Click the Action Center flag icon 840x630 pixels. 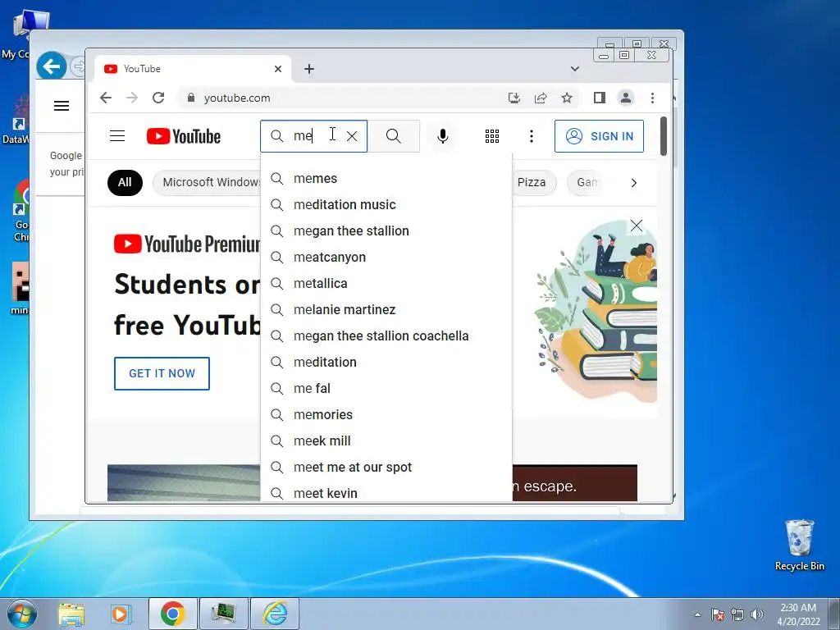tap(718, 614)
